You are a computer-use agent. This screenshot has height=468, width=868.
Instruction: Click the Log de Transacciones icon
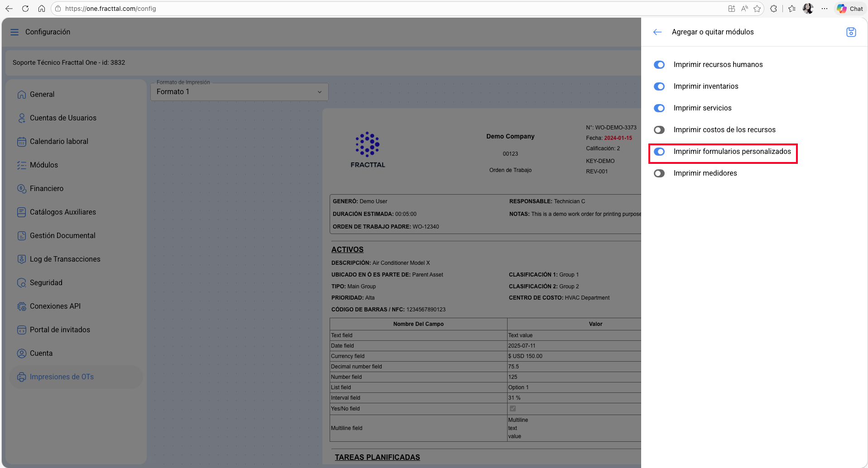[x=22, y=259]
